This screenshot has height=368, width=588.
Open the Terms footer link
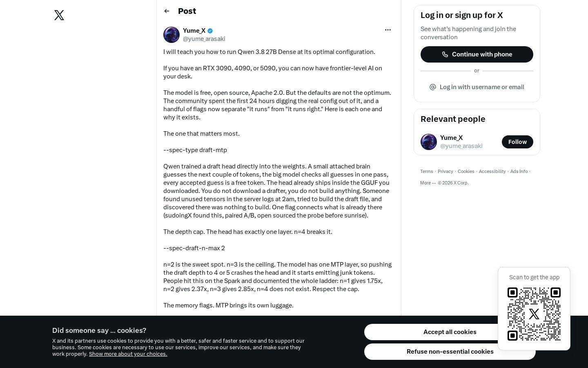pyautogui.click(x=427, y=171)
